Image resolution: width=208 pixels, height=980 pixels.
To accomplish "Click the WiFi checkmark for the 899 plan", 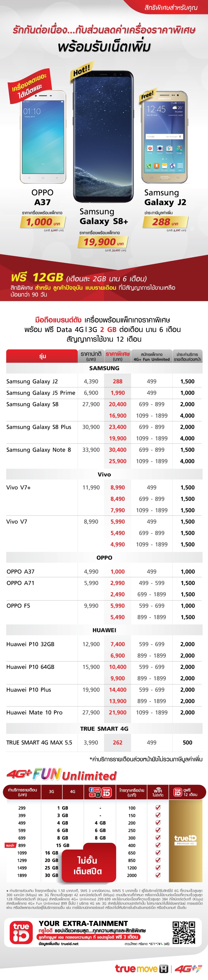I will click(x=158, y=845).
